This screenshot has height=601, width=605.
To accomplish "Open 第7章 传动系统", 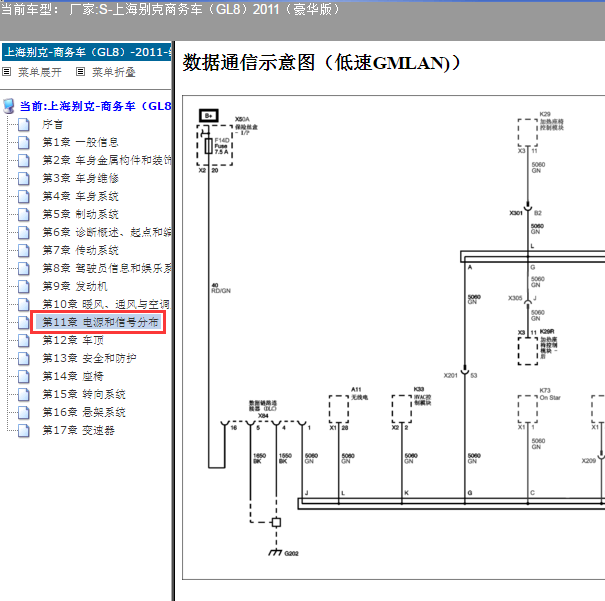I will pyautogui.click(x=80, y=250).
